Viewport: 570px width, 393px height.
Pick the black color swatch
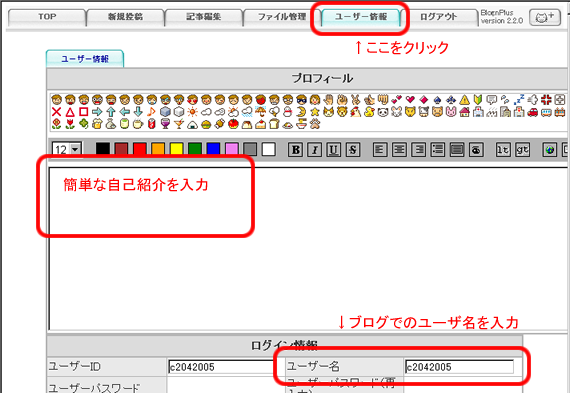103,149
